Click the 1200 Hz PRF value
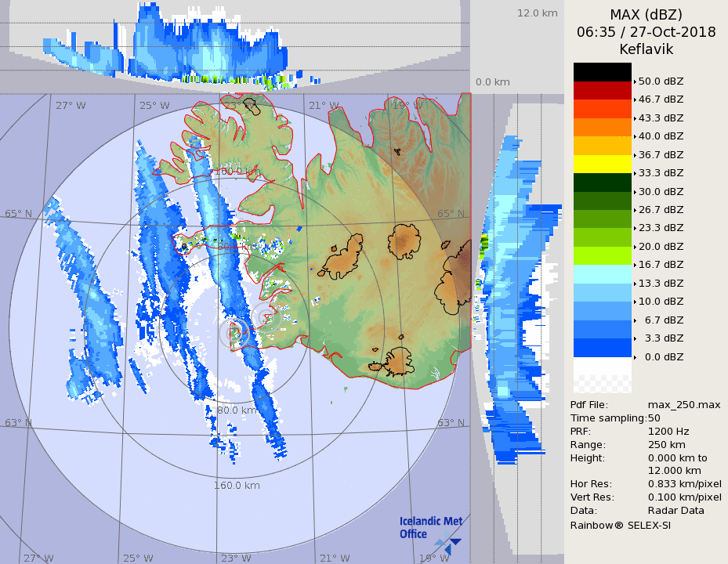This screenshot has width=728, height=564. pyautogui.click(x=668, y=431)
